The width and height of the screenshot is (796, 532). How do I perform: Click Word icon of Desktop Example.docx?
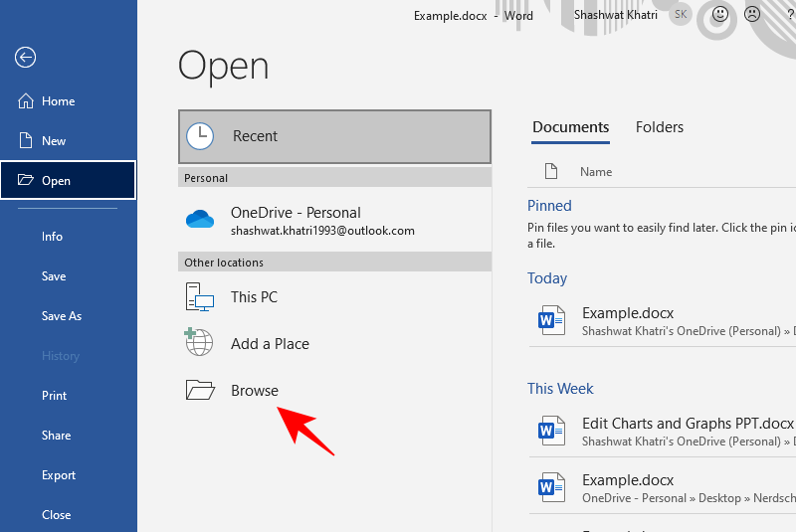click(x=551, y=487)
